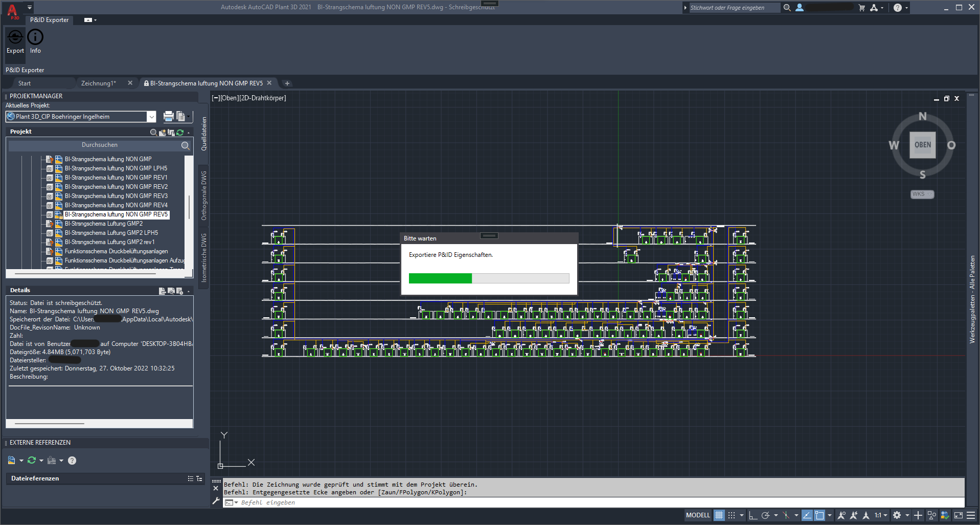Open the AutoCAD application menu logo

[12, 11]
